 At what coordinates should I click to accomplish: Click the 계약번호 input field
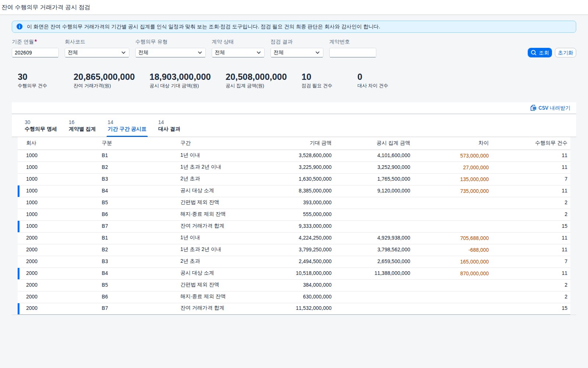tap(353, 53)
